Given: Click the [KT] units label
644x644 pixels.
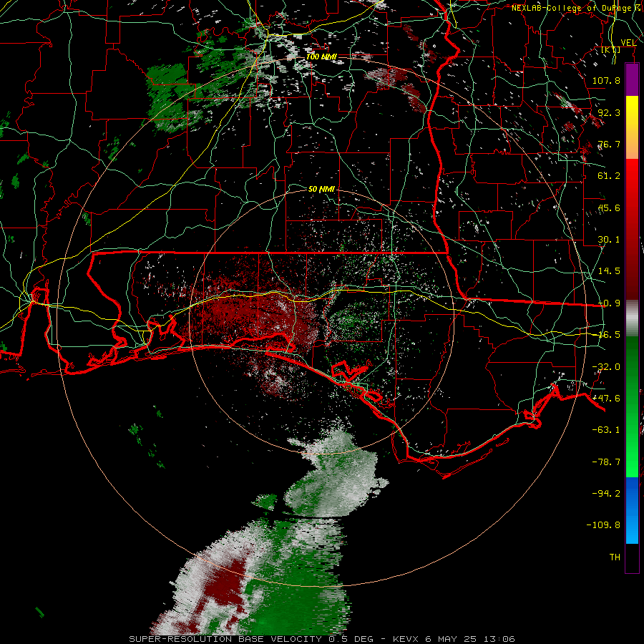Looking at the screenshot, I should click(x=611, y=49).
